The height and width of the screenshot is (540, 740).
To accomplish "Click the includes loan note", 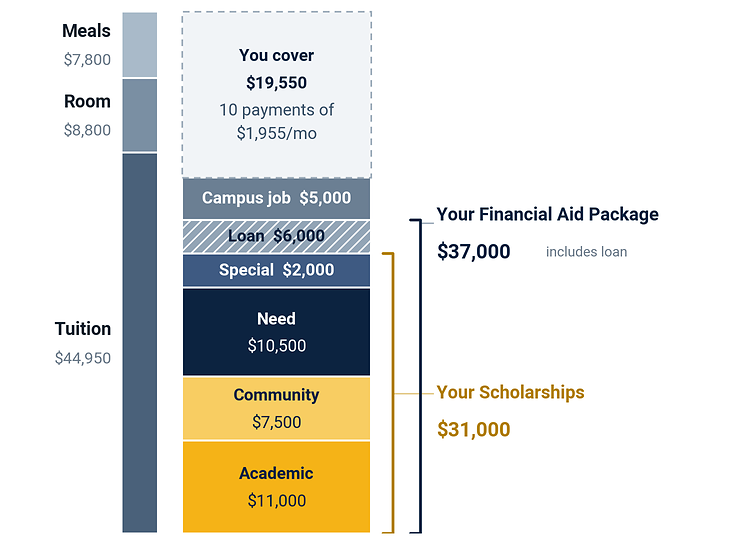I will [586, 252].
